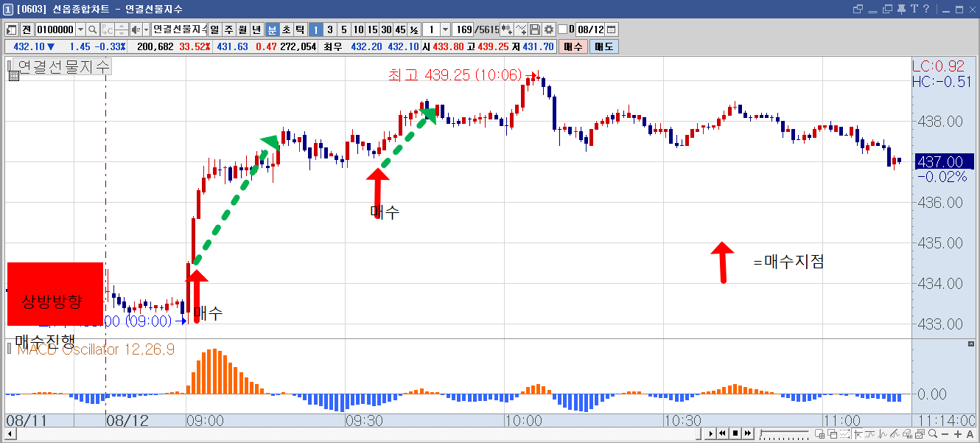The width and height of the screenshot is (980, 443).
Task: Select second 초 period
Action: point(286,29)
